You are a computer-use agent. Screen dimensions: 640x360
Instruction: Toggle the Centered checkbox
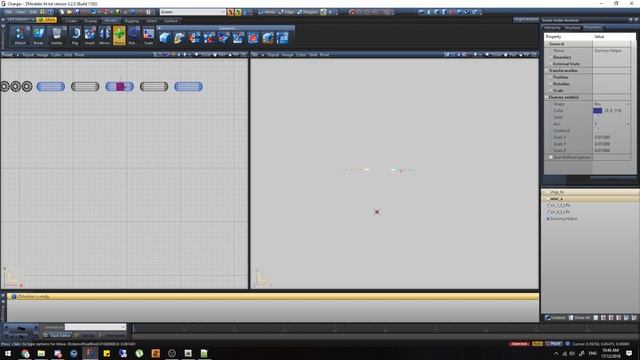tap(596, 131)
